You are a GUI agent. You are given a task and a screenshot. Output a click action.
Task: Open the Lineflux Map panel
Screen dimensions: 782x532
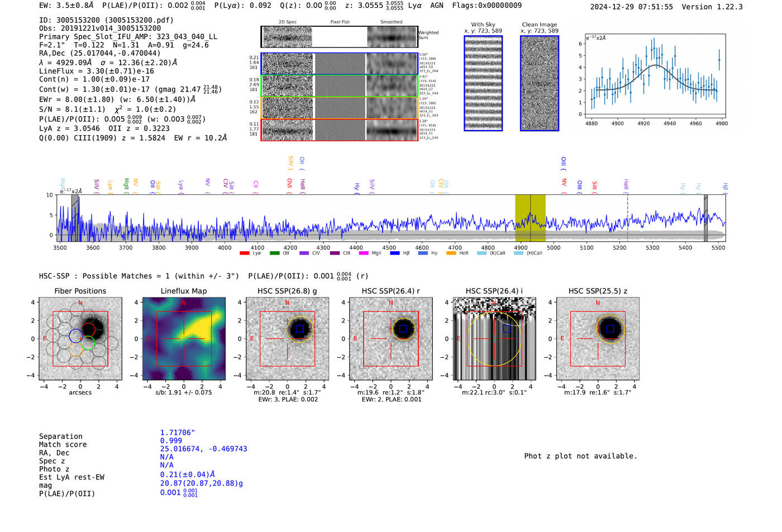pyautogui.click(x=184, y=339)
